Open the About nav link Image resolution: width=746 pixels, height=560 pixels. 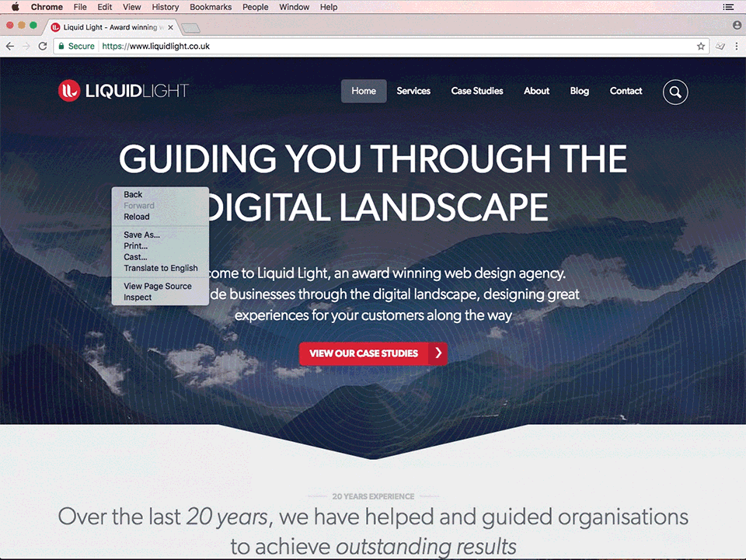(x=536, y=91)
